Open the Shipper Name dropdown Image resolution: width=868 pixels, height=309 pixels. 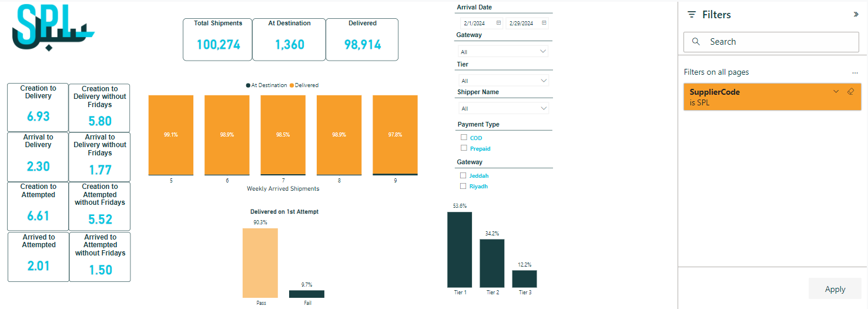[503, 108]
